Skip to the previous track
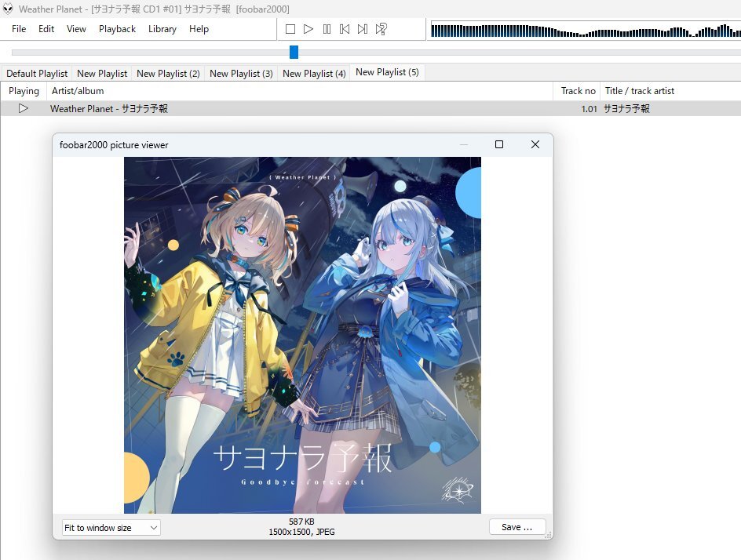Viewport: 741px width, 560px height. pyautogui.click(x=345, y=29)
